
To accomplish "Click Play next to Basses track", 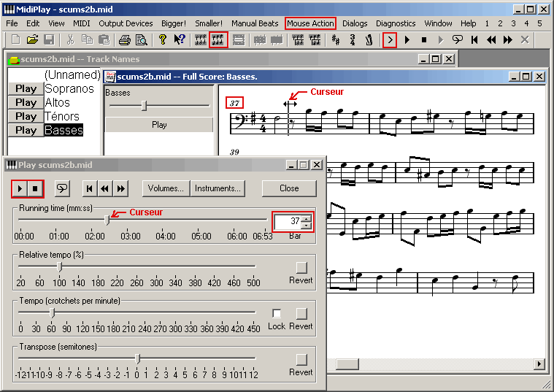I will pyautogui.click(x=26, y=130).
